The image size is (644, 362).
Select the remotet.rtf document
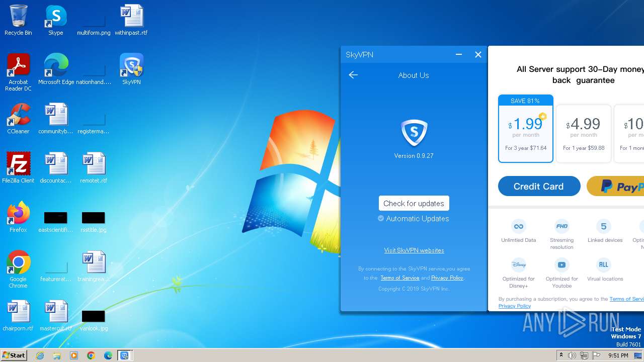tap(94, 168)
